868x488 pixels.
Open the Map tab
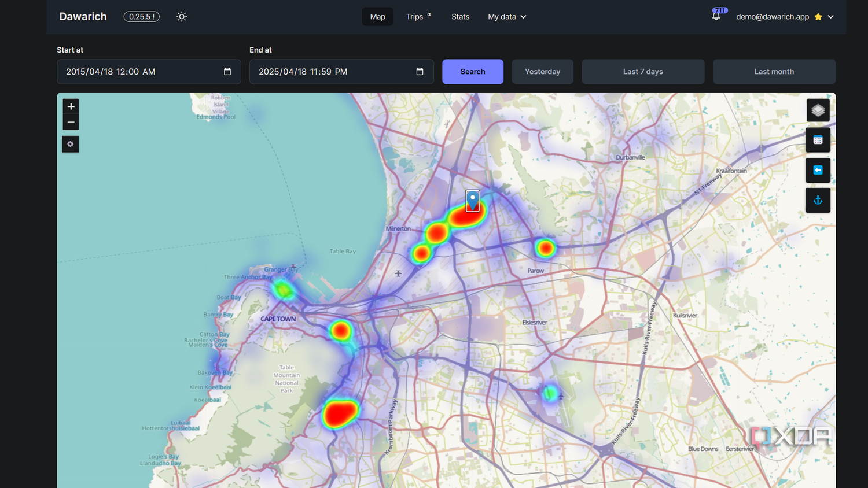pos(378,17)
